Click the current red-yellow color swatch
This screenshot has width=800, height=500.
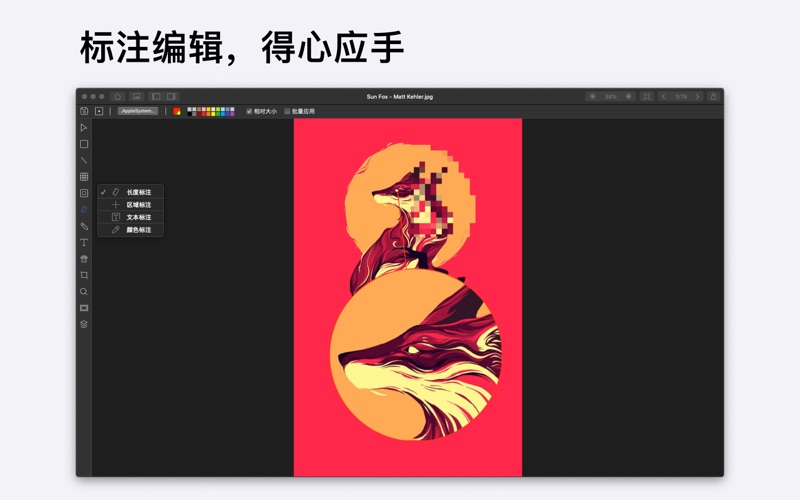click(177, 111)
